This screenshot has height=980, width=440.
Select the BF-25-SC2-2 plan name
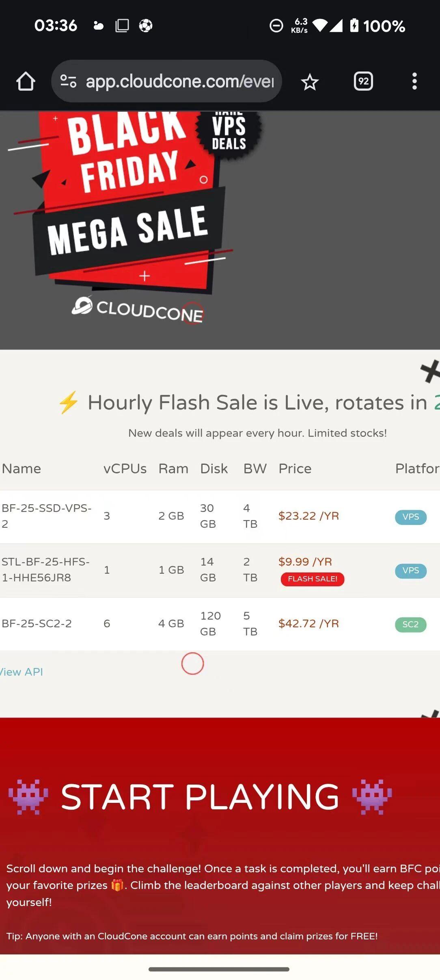tap(37, 624)
